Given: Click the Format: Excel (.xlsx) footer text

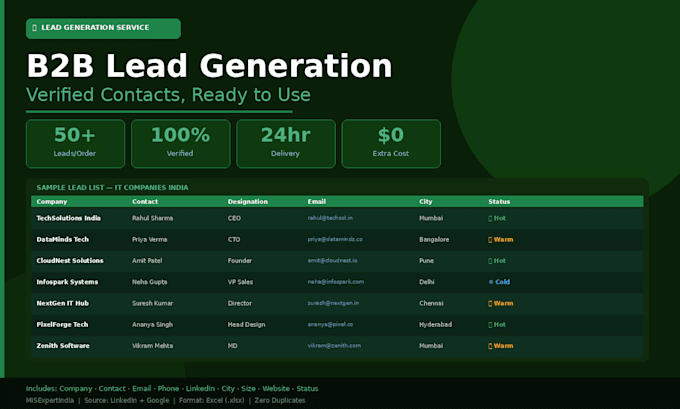Looking at the screenshot, I should tap(212, 400).
